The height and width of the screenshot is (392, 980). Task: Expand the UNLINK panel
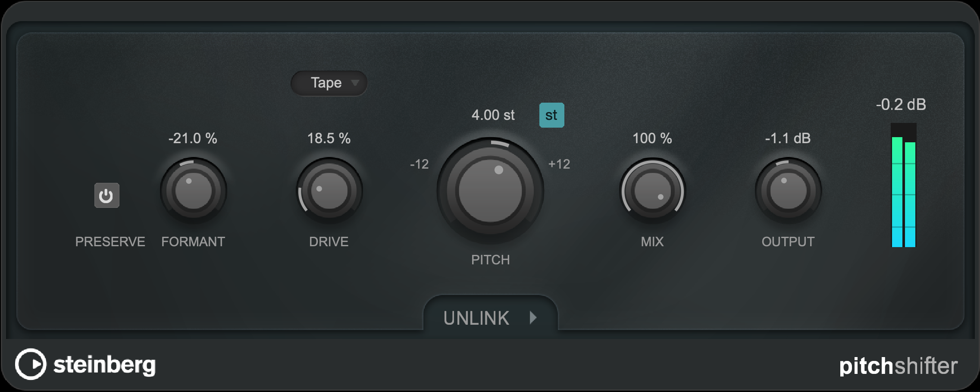476,318
